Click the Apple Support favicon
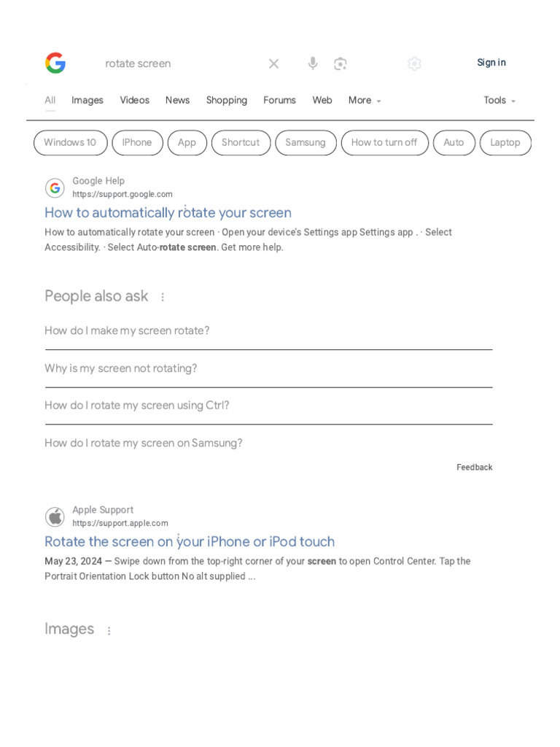Screen dimensions: 560x747 click(x=55, y=516)
